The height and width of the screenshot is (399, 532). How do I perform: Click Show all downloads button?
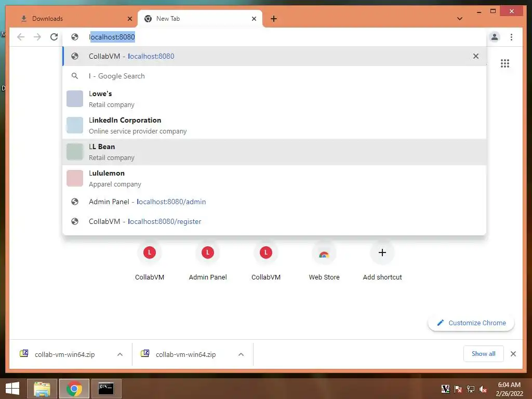pyautogui.click(x=484, y=354)
